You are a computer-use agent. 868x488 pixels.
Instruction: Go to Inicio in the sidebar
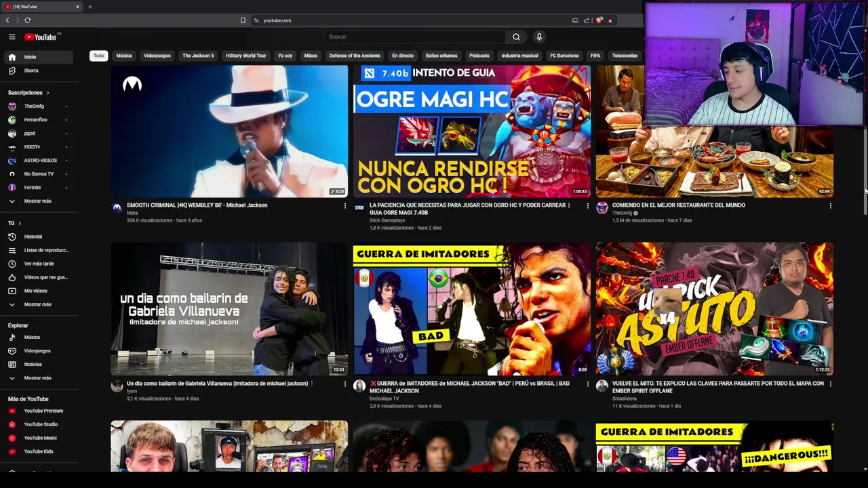click(39, 57)
